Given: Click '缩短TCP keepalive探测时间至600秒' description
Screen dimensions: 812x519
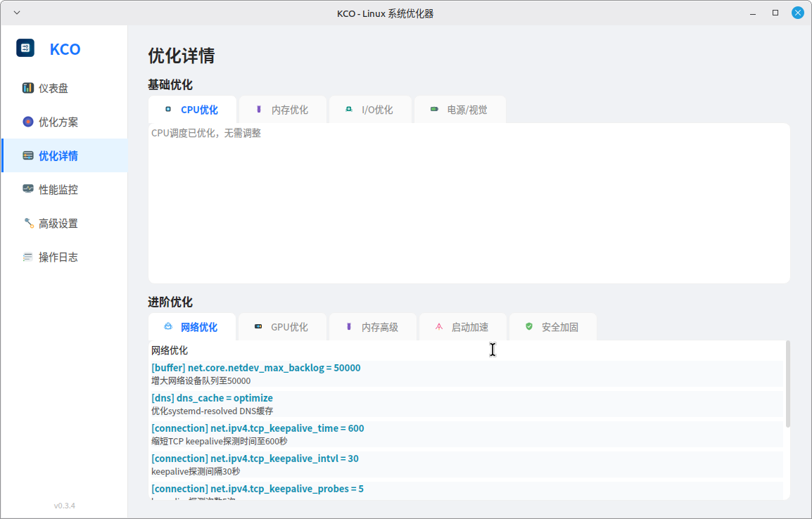Looking at the screenshot, I should point(219,442).
